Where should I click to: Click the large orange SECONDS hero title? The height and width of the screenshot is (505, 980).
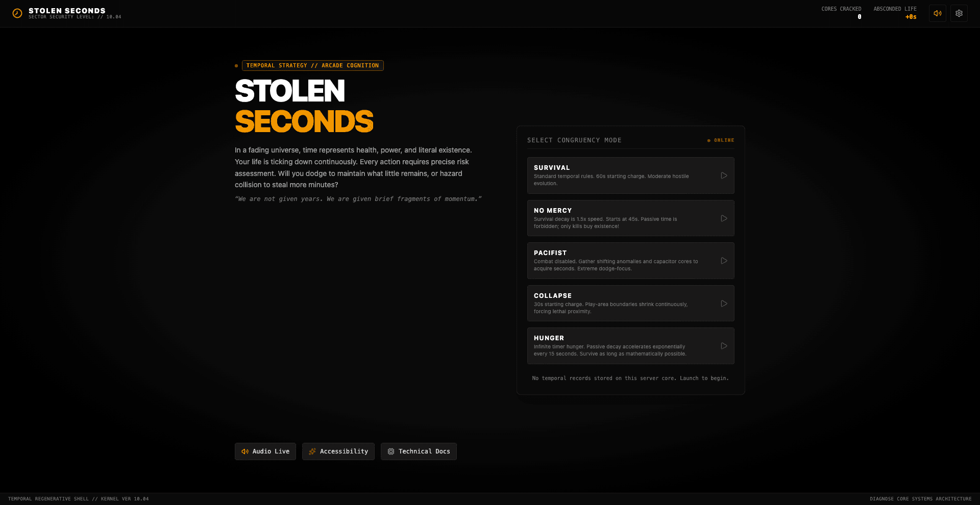304,121
